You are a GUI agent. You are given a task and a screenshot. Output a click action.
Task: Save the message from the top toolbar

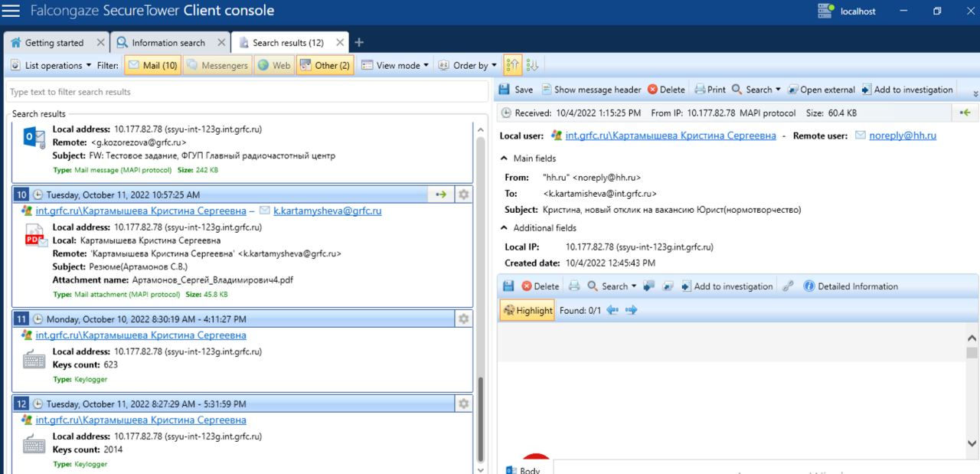515,90
